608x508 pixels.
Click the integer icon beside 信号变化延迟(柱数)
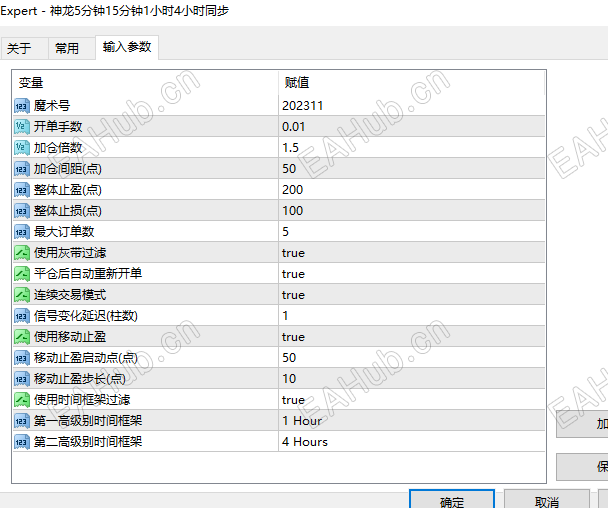click(22, 316)
